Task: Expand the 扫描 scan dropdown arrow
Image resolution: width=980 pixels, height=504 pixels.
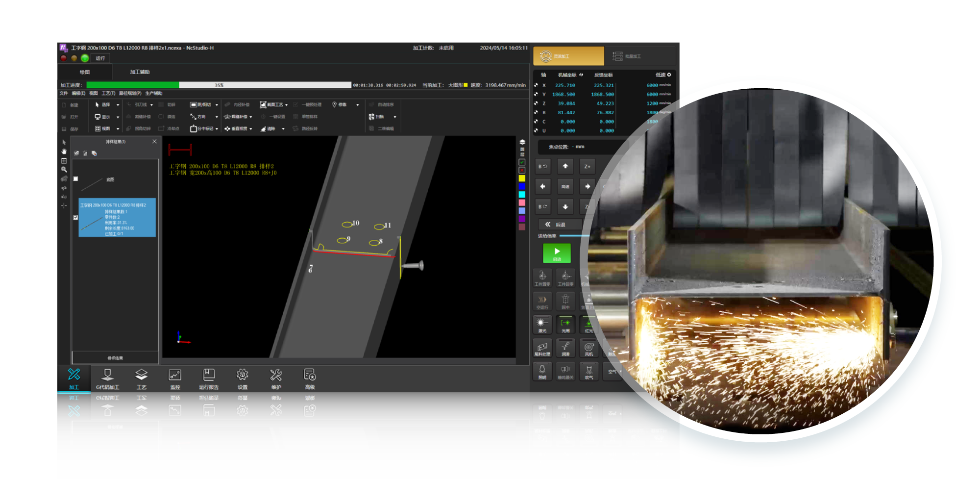Action: [394, 117]
